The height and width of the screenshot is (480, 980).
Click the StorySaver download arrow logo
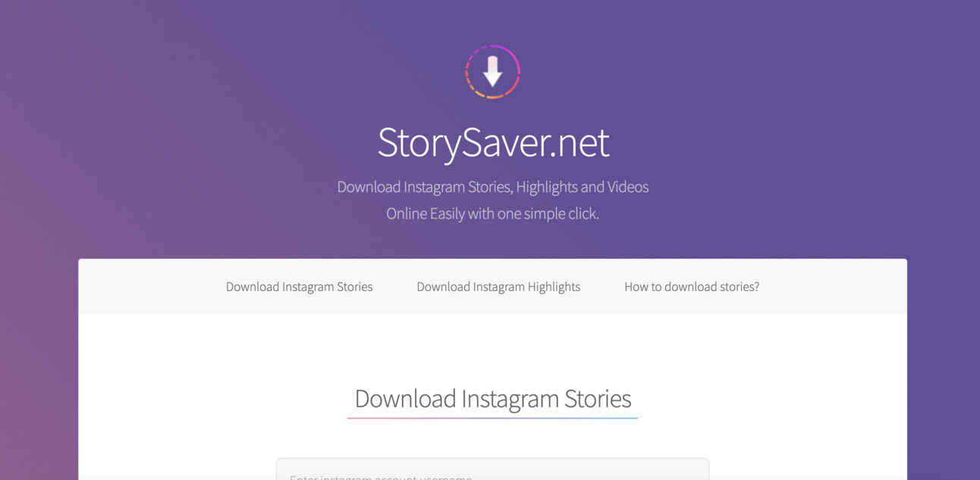coord(492,72)
